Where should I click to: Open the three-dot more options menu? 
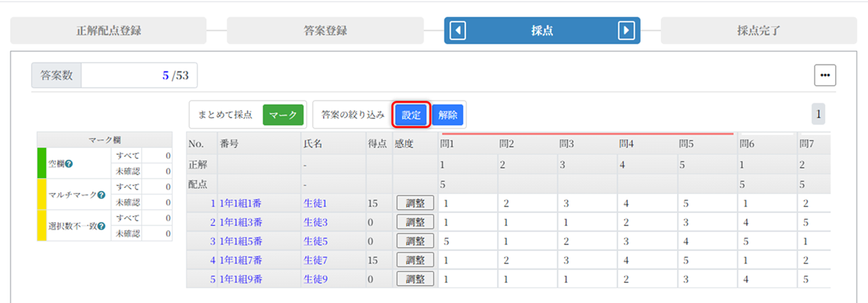click(825, 75)
